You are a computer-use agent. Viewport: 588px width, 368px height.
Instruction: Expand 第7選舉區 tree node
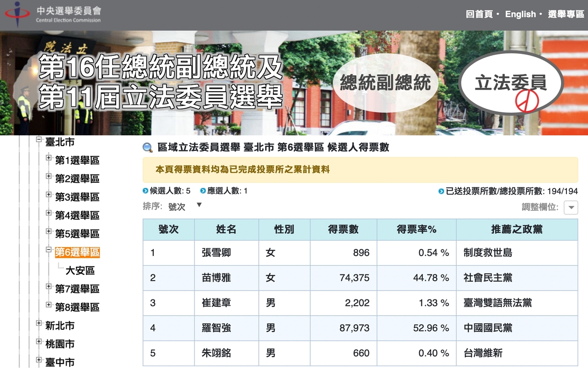(x=49, y=287)
